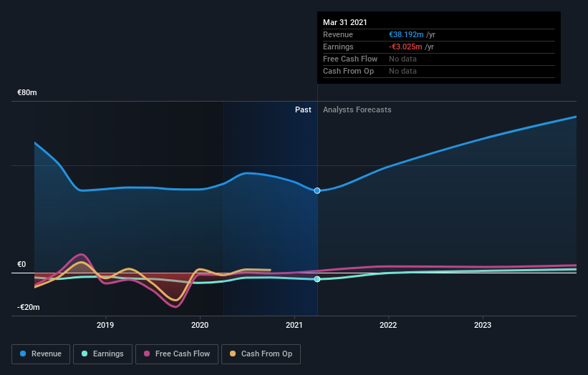Click the -€3.025m earnings value in tooltip

pyautogui.click(x=405, y=47)
